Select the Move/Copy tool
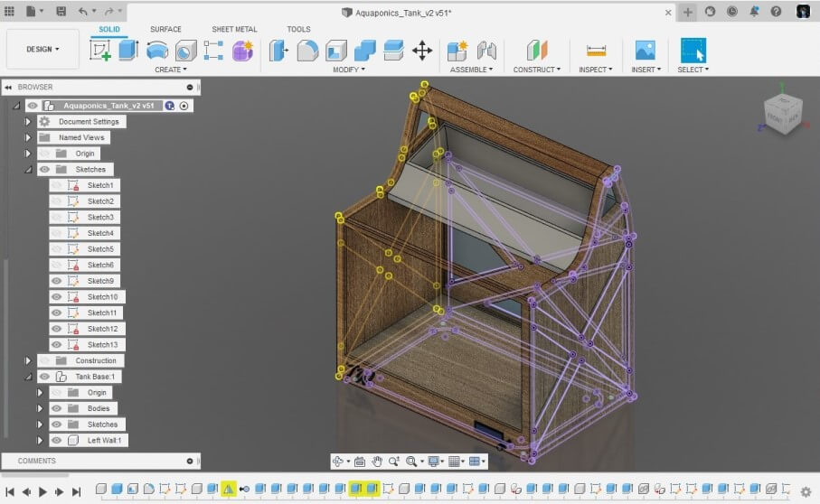This screenshot has height=504, width=820. pos(422,51)
